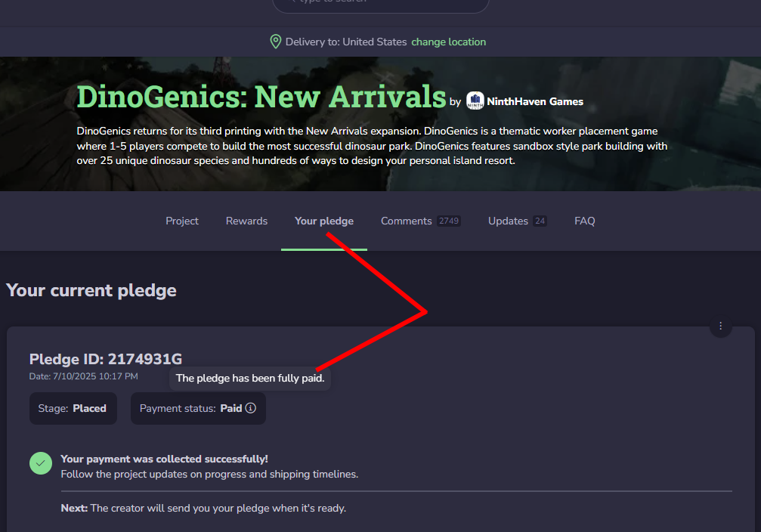
Task: Click the Stage: Placed status chip
Action: point(73,408)
